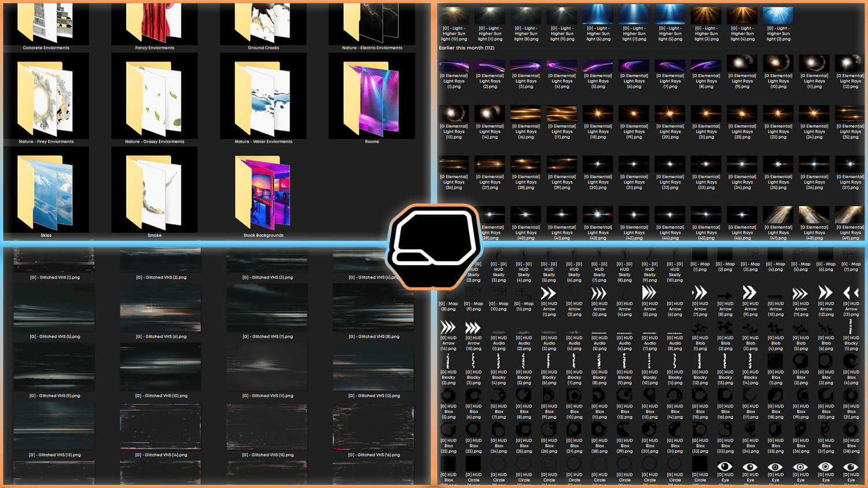Select the HUD Arrow (5).png icon
This screenshot has height=488, width=868.
tap(649, 293)
